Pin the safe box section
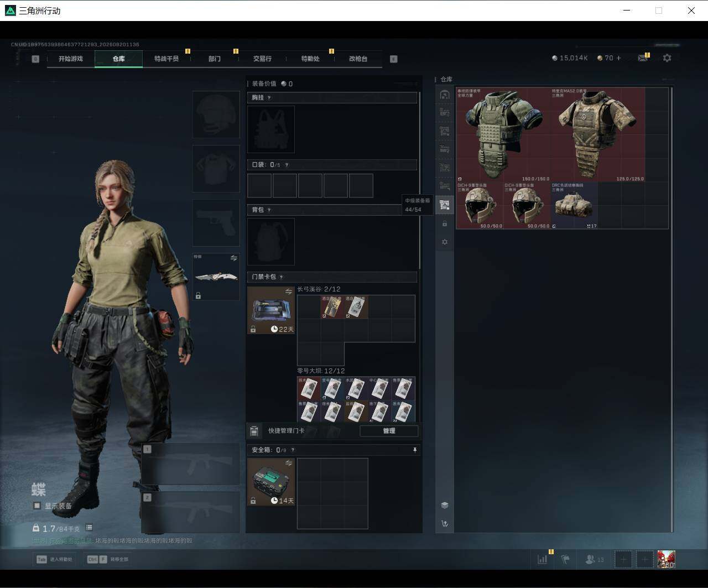The height and width of the screenshot is (588, 708). (x=415, y=450)
